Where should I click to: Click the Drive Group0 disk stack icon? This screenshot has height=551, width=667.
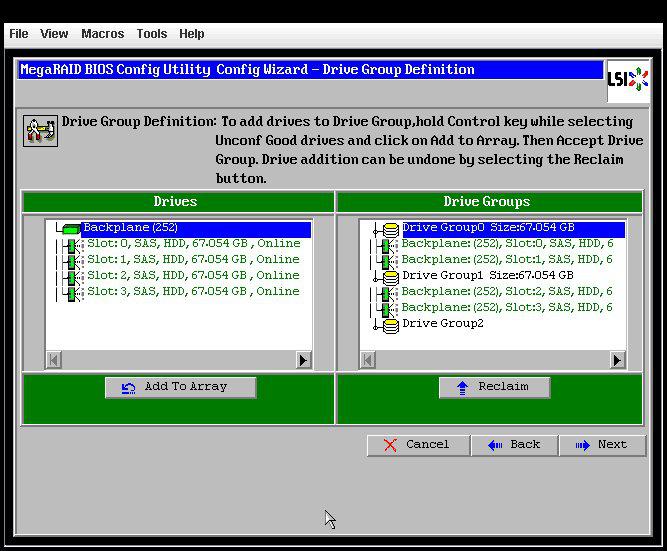coord(390,229)
